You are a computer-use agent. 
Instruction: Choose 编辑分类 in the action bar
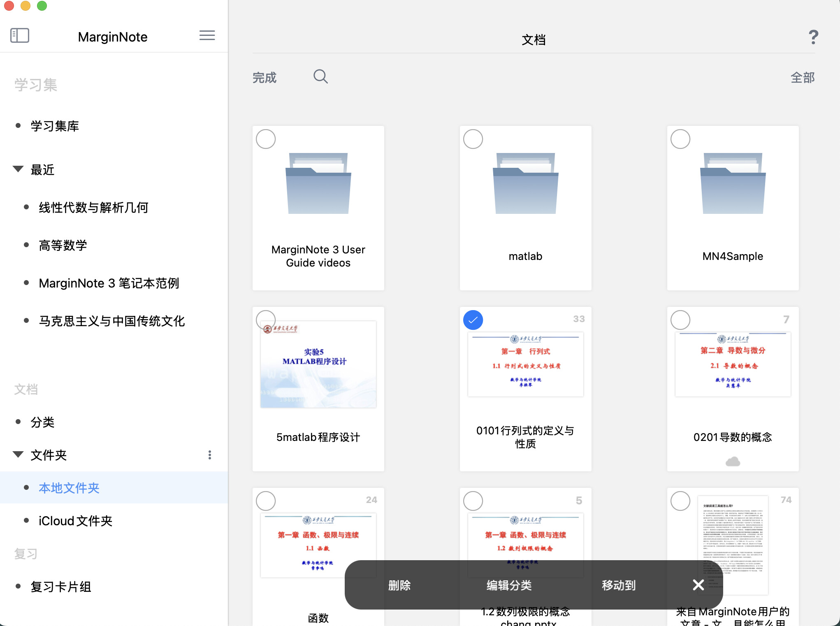[x=509, y=585]
